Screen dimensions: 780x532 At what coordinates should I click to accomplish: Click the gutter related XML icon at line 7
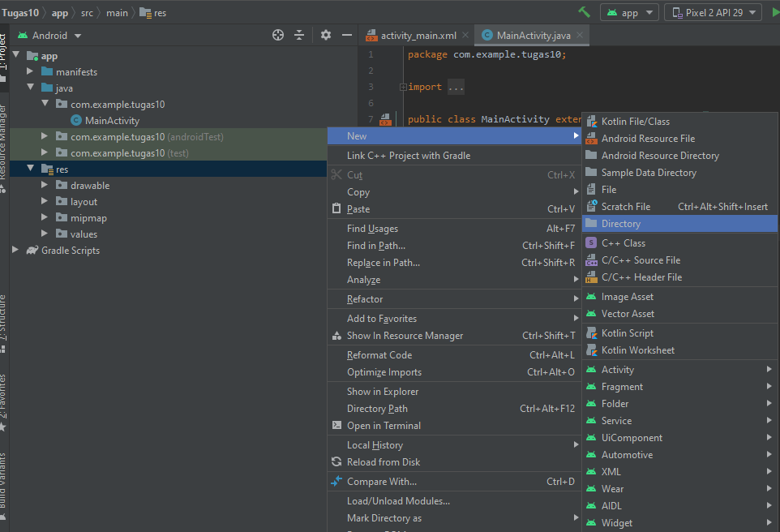[x=385, y=119]
